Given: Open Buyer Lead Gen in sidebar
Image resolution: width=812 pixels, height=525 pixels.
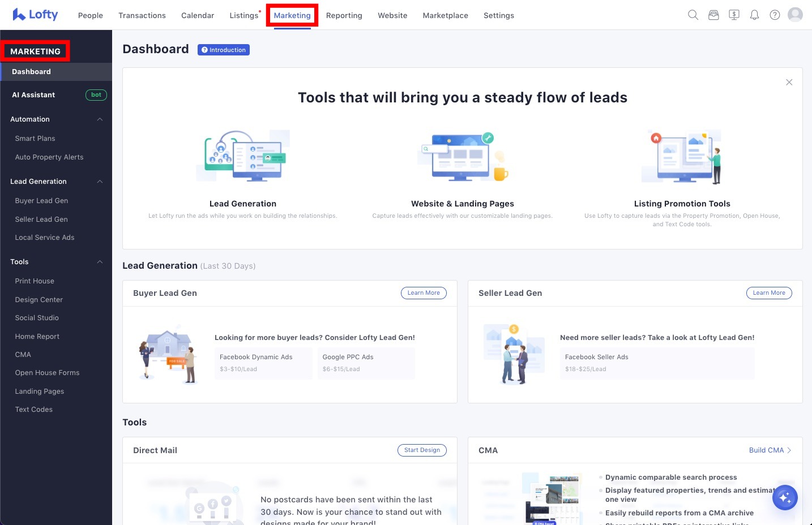Looking at the screenshot, I should click(x=41, y=201).
